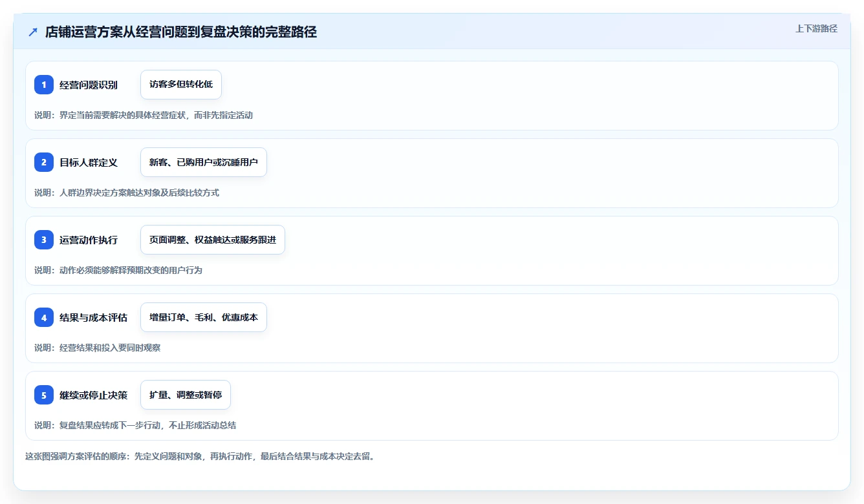Click the step 2 number badge
This screenshot has height=504, width=864.
click(x=44, y=162)
